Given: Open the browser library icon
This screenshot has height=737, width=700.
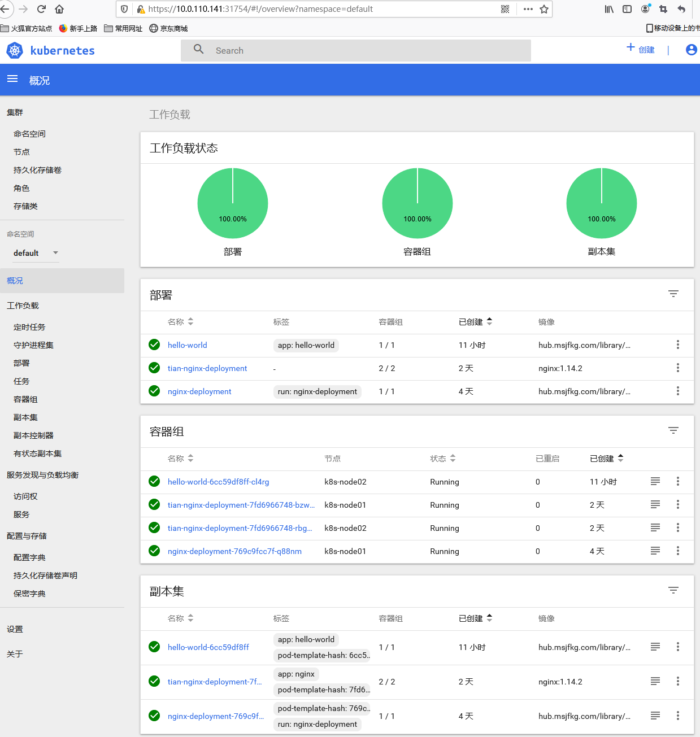Looking at the screenshot, I should pos(609,9).
